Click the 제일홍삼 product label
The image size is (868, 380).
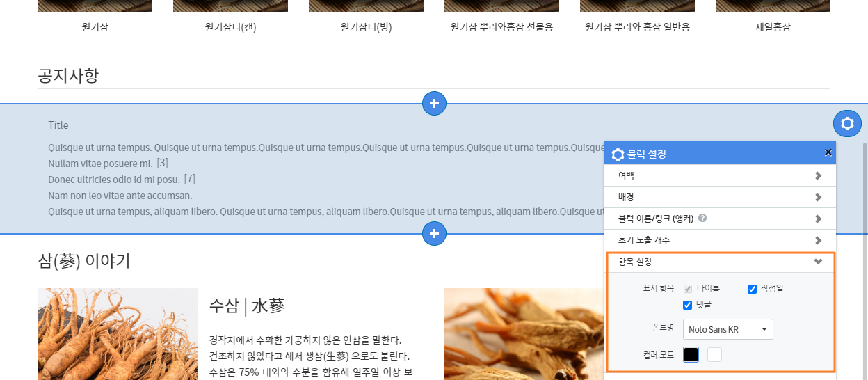coord(773,28)
